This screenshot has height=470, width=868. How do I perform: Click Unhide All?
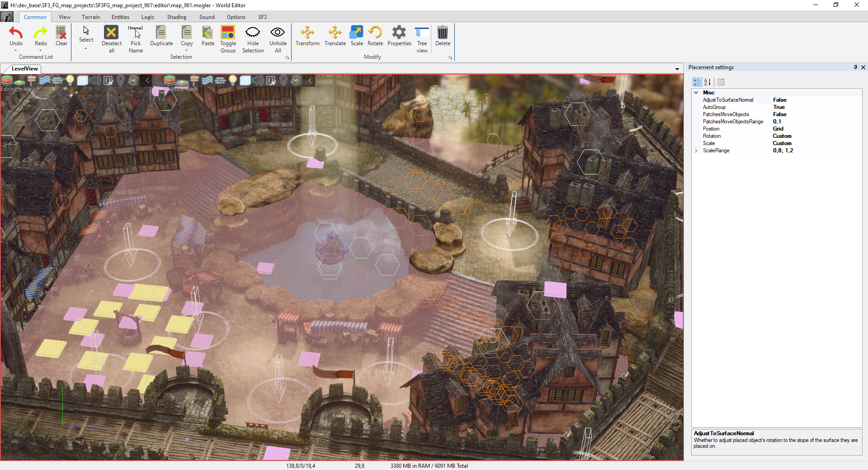[x=278, y=39]
